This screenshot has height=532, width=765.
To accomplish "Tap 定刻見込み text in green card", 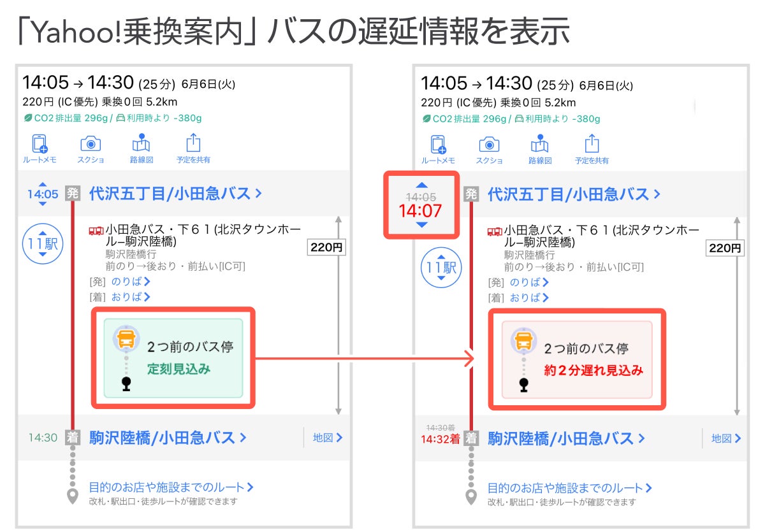I will 178,369.
